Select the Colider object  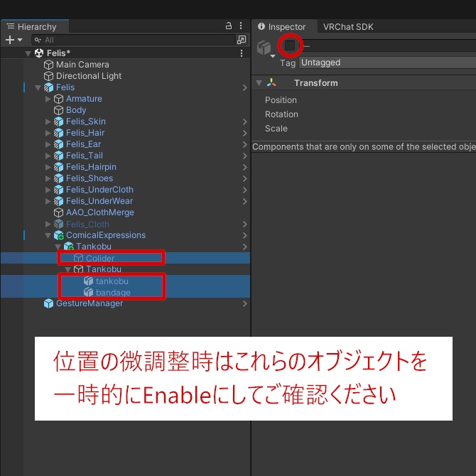100,258
